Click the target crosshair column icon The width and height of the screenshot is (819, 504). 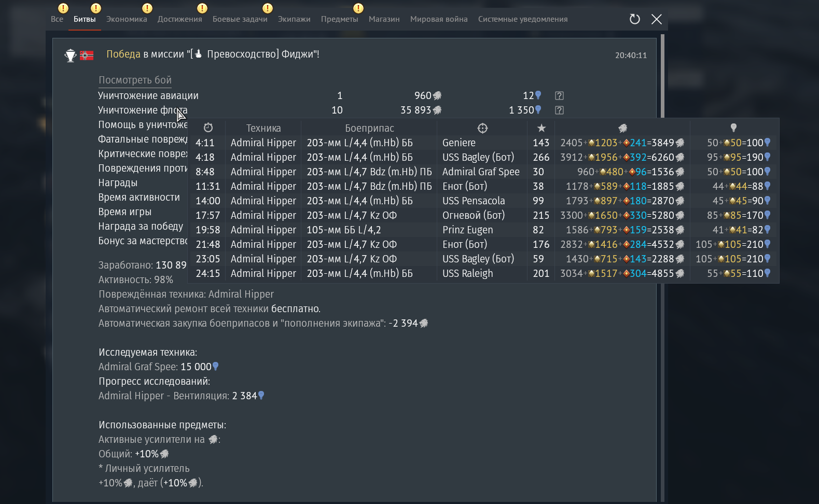[x=482, y=128]
